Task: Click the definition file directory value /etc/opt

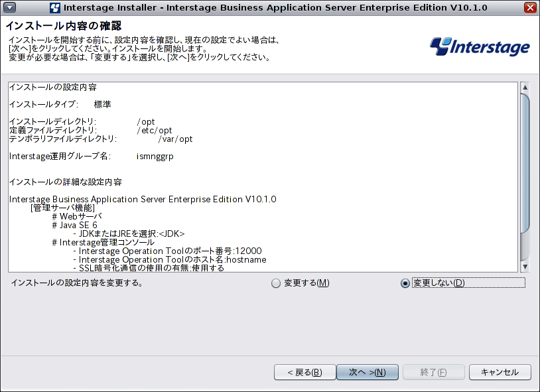Action: coord(155,131)
